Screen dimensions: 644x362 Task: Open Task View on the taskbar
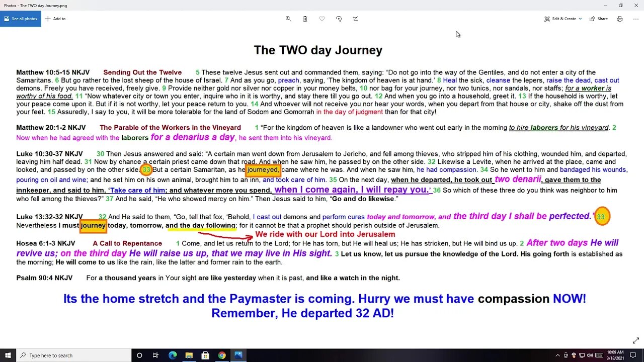tap(156, 355)
